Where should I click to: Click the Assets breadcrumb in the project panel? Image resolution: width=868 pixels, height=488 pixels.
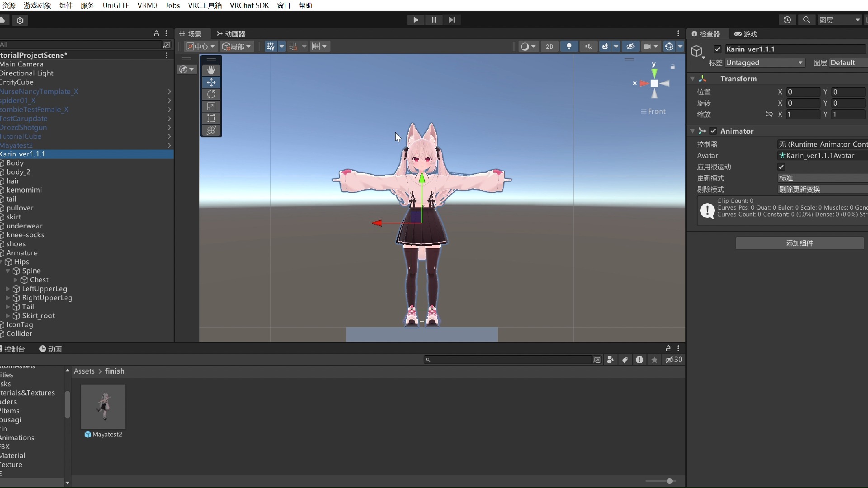click(84, 371)
